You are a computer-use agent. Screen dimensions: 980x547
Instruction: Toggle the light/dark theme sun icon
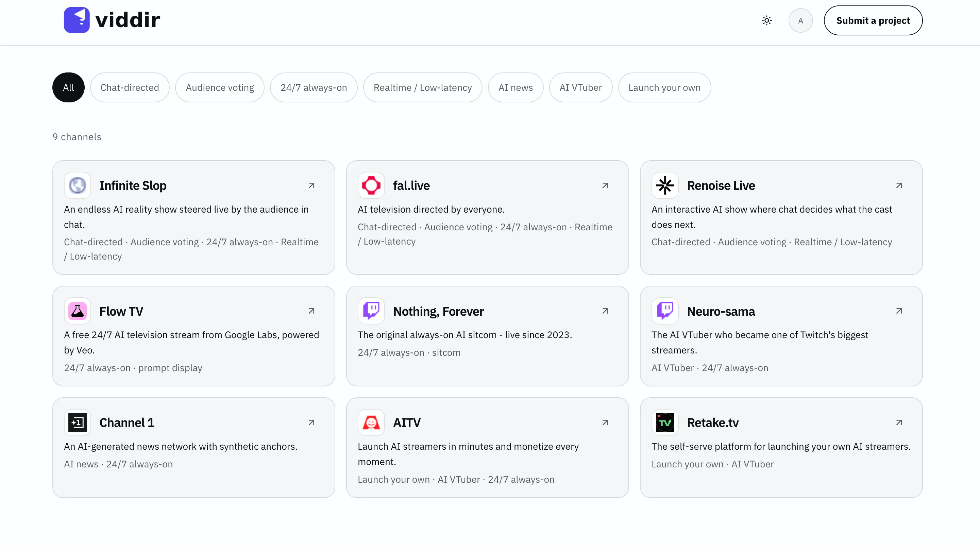pyautogui.click(x=766, y=20)
